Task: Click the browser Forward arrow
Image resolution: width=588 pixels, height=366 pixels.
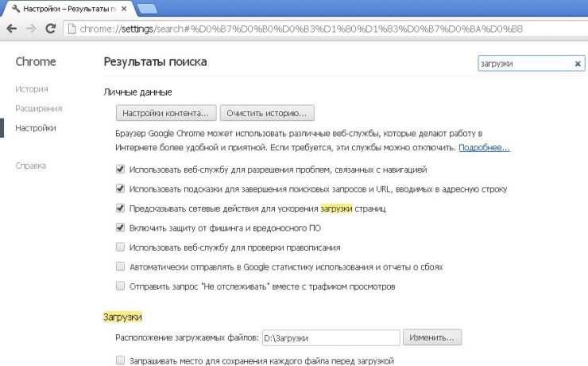Action: click(x=32, y=29)
